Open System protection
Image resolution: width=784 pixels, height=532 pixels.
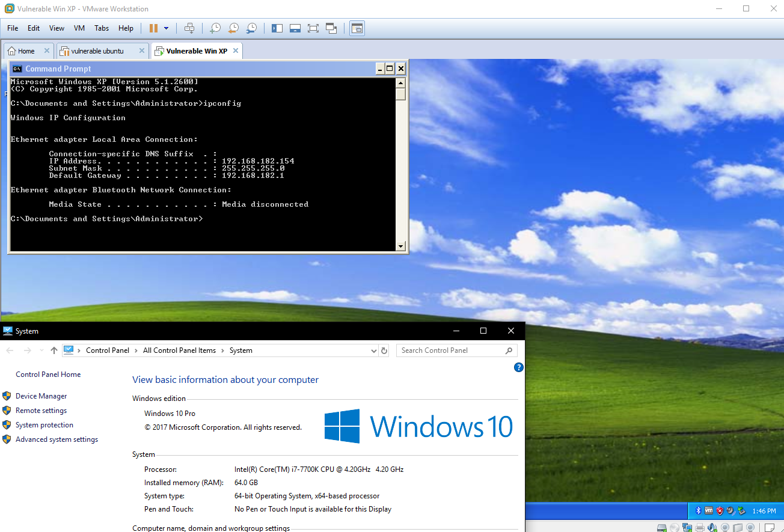(x=44, y=425)
